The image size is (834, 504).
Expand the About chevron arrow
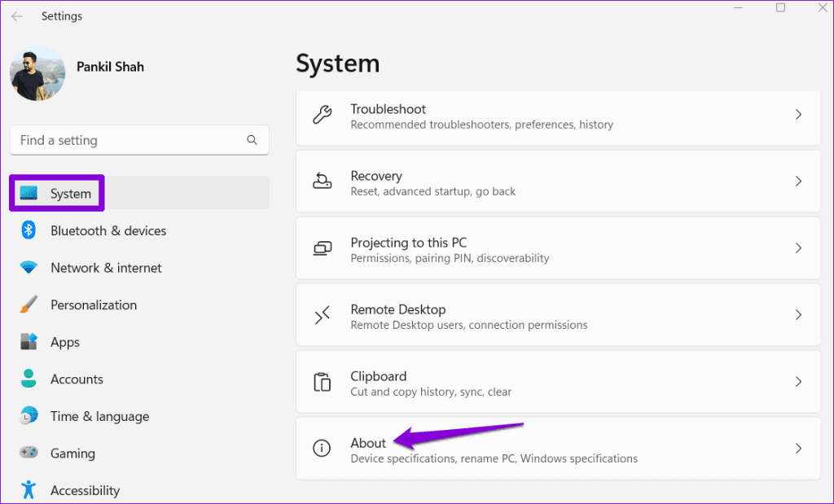(798, 449)
